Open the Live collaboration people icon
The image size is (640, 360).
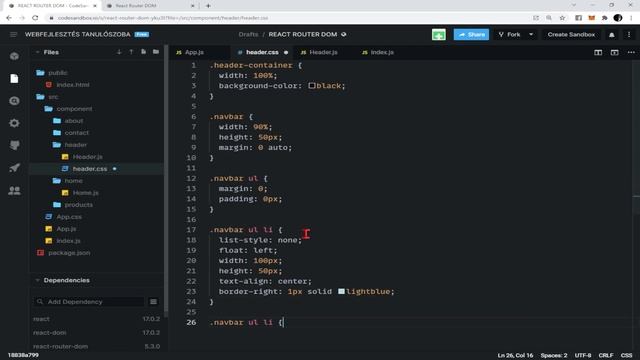(14, 190)
